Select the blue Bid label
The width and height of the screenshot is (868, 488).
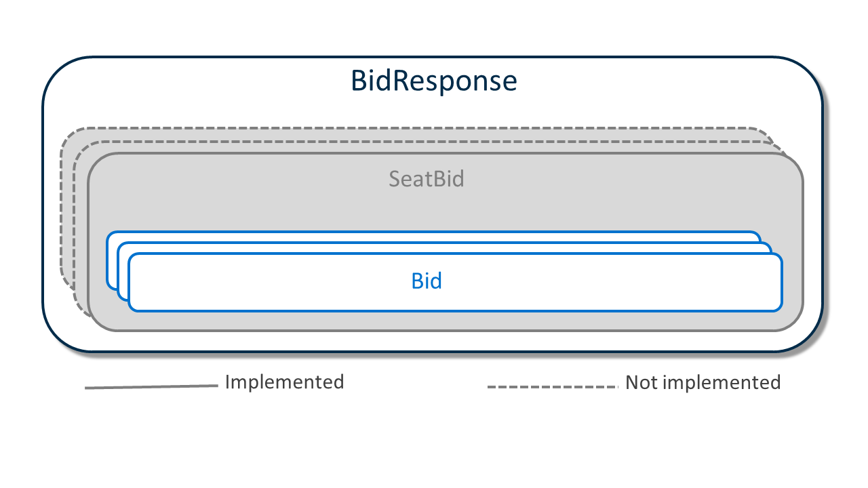click(x=427, y=281)
